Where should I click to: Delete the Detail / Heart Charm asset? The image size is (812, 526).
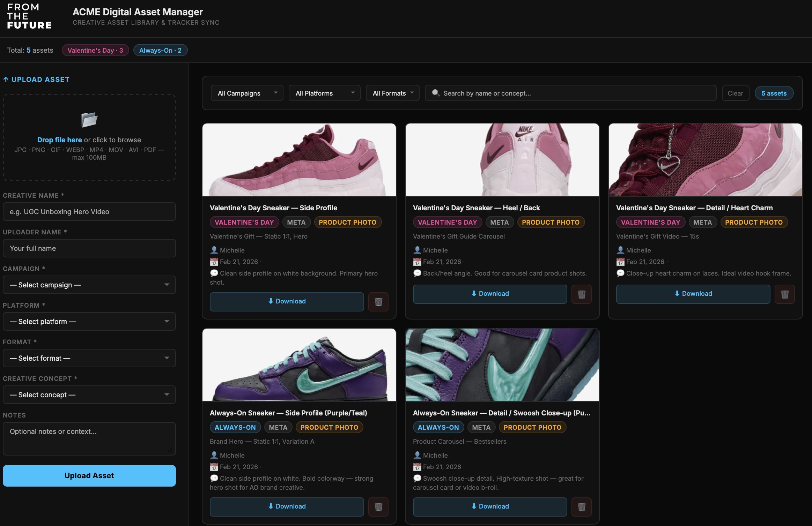[x=784, y=294]
